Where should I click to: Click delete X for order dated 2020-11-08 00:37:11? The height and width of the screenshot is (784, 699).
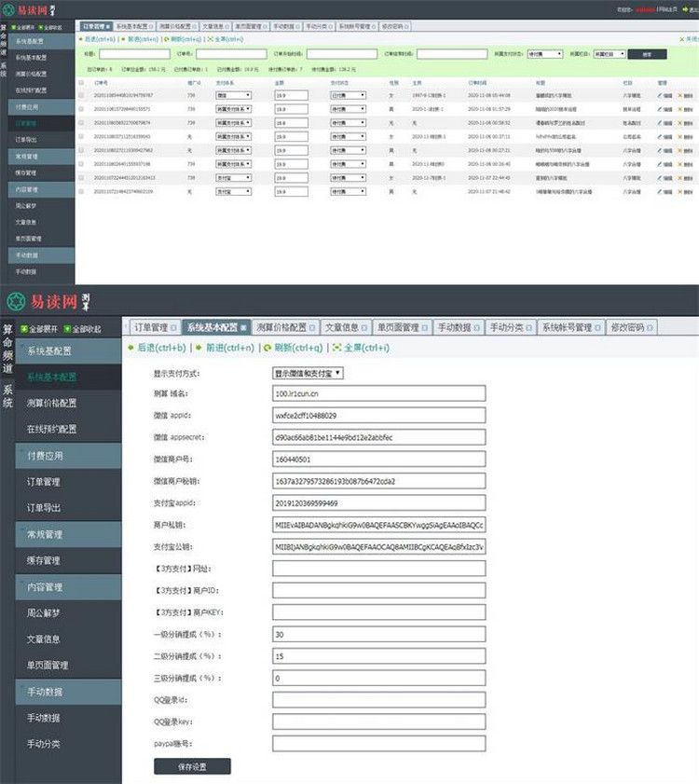(679, 136)
